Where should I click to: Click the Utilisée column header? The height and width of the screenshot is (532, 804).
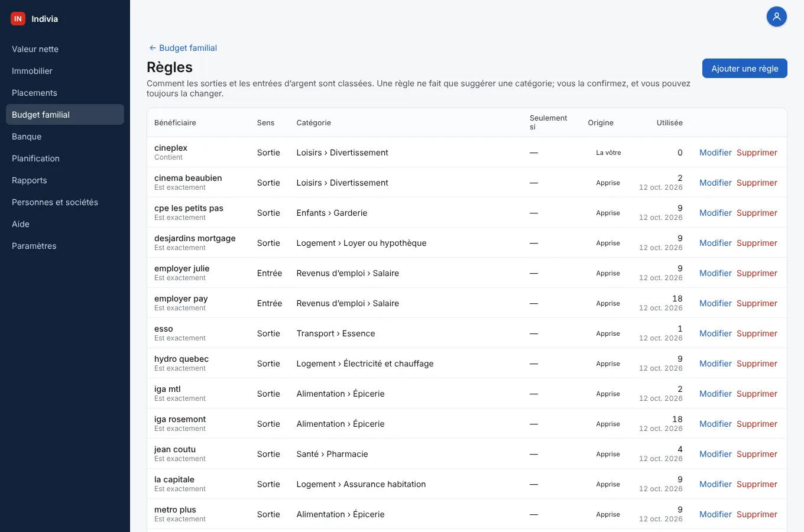pyautogui.click(x=669, y=123)
